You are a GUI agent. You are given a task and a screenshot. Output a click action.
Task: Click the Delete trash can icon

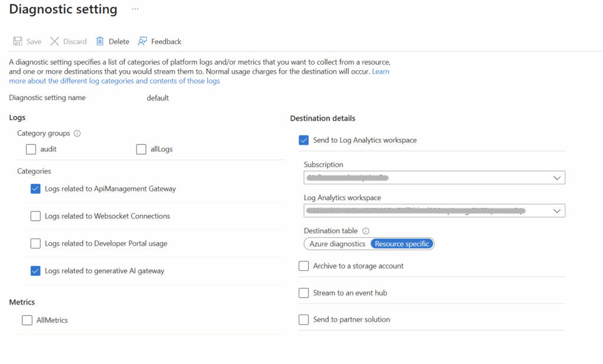click(100, 41)
